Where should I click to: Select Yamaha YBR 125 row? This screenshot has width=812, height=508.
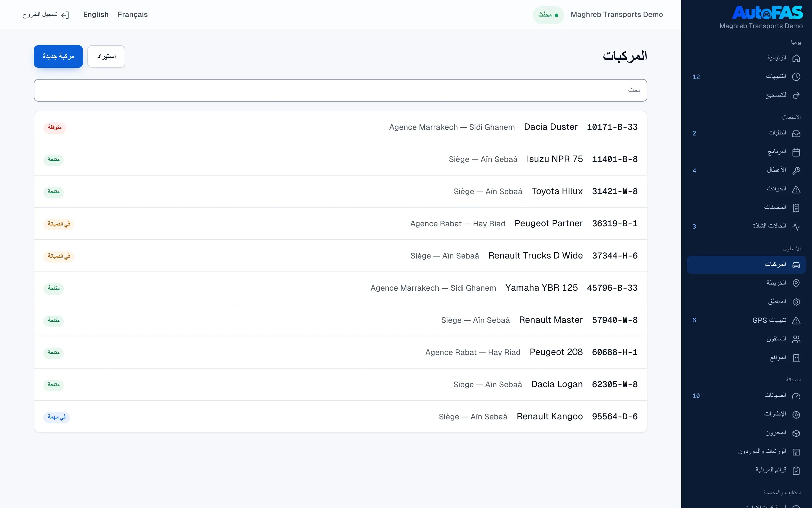point(340,288)
